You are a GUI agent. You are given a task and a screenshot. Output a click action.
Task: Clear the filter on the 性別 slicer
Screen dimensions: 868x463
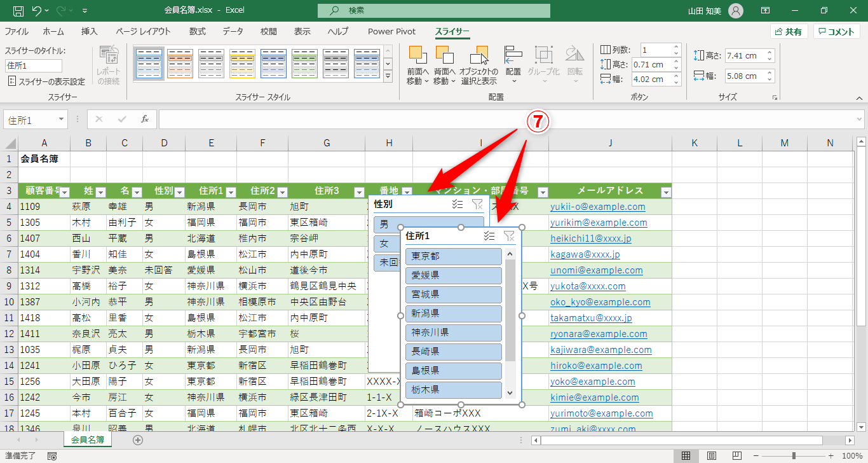click(477, 204)
